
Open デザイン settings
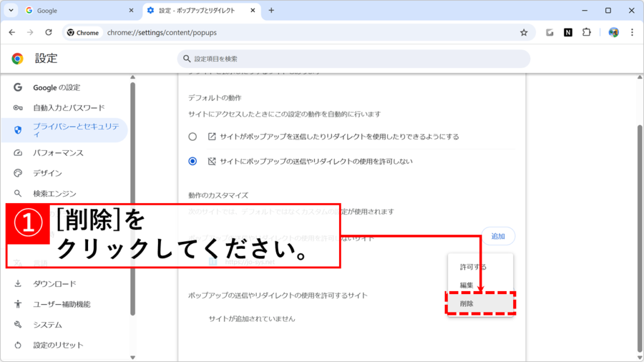pyautogui.click(x=48, y=173)
